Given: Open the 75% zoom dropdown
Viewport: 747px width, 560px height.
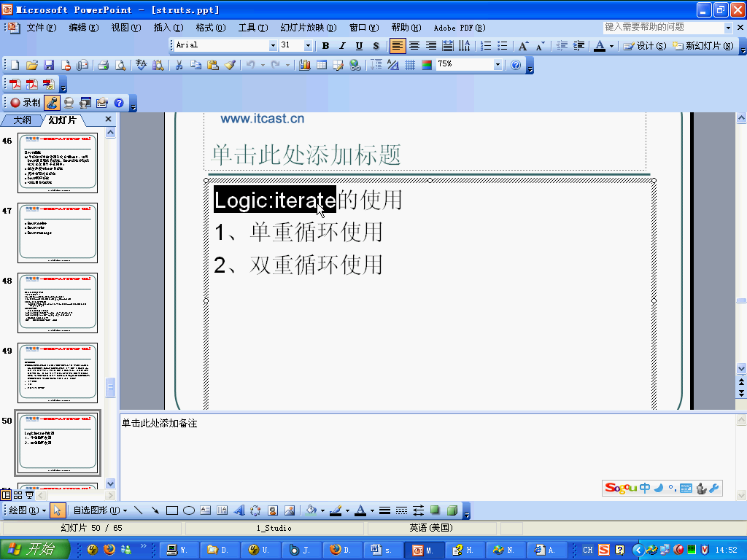Looking at the screenshot, I should (498, 64).
